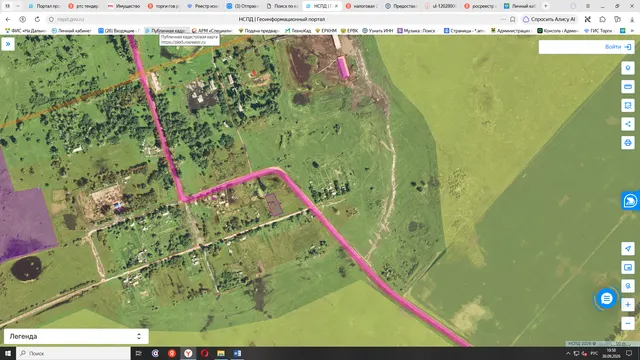Zoom in on the map
The width and height of the screenshot is (640, 360).
tap(628, 304)
